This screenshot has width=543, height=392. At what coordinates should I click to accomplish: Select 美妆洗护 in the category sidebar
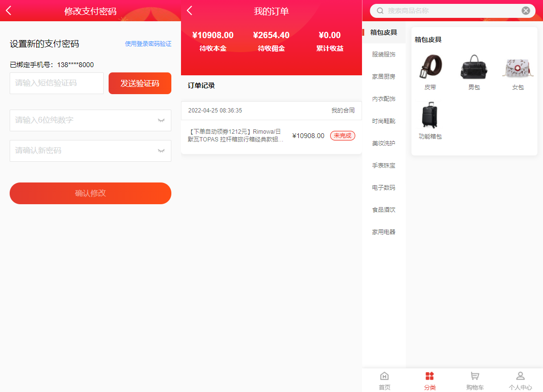point(384,143)
